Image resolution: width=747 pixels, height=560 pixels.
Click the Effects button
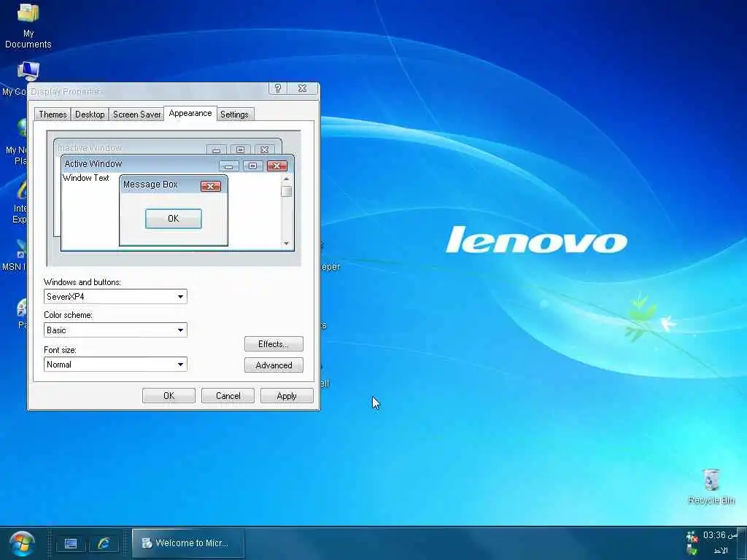274,344
